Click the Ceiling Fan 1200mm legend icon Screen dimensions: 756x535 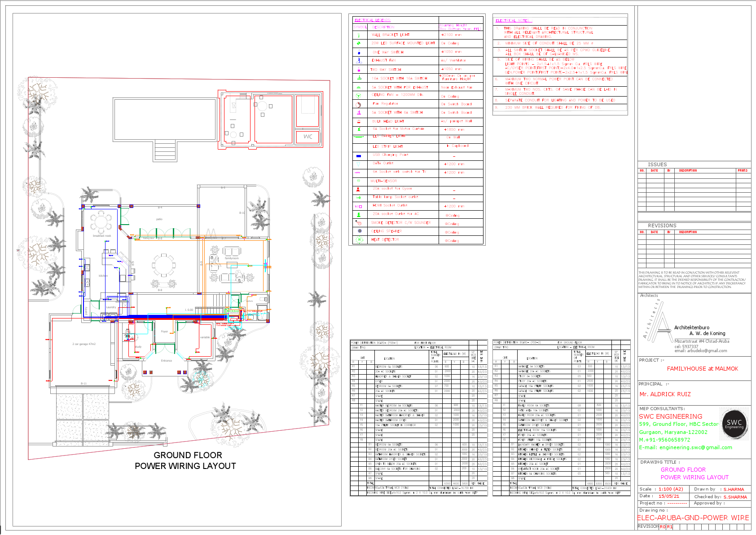[358, 95]
